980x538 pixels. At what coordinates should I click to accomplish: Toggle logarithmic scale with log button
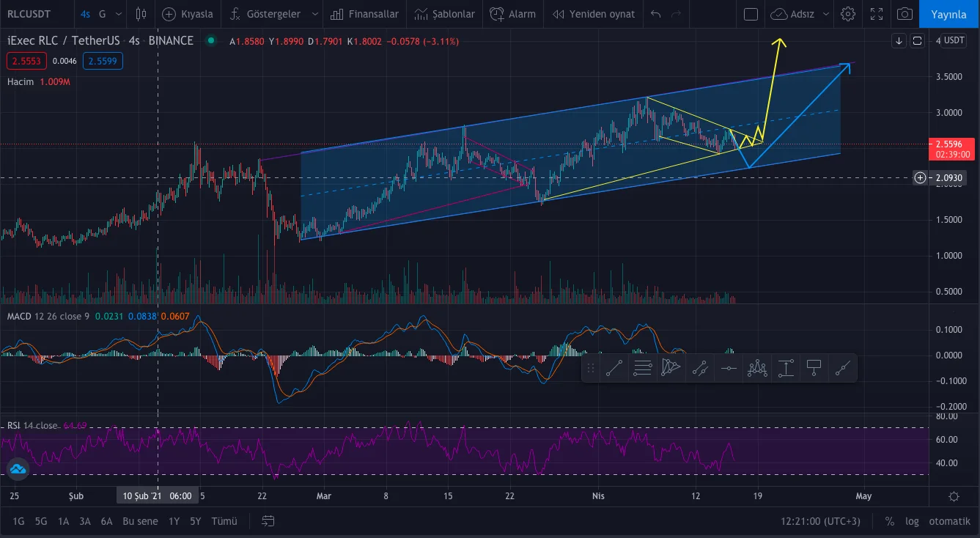point(912,521)
